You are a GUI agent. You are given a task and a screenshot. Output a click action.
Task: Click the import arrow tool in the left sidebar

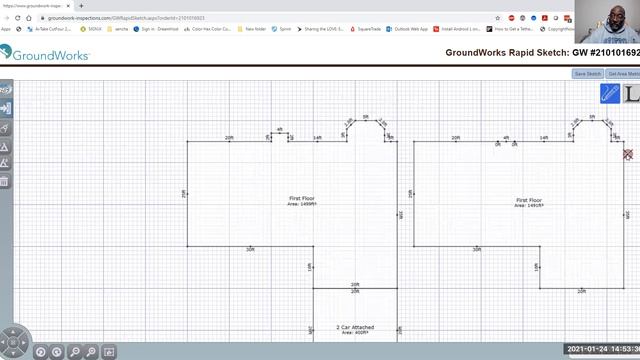[6, 109]
